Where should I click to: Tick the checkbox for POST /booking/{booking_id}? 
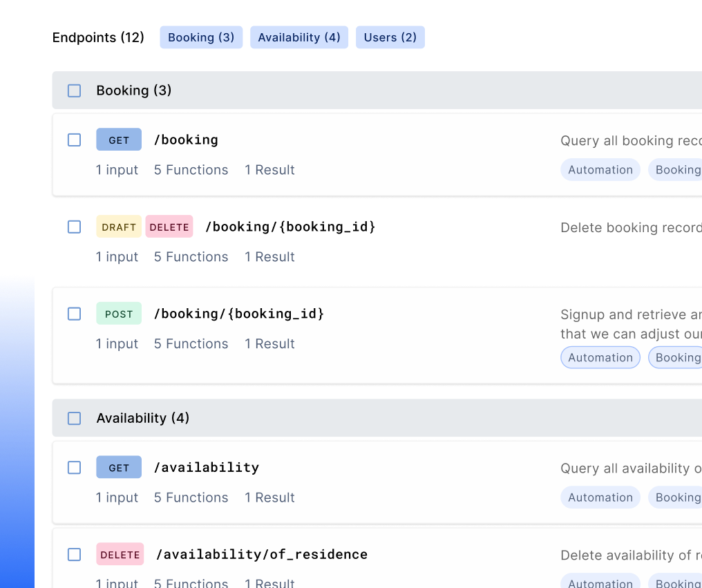pyautogui.click(x=74, y=314)
